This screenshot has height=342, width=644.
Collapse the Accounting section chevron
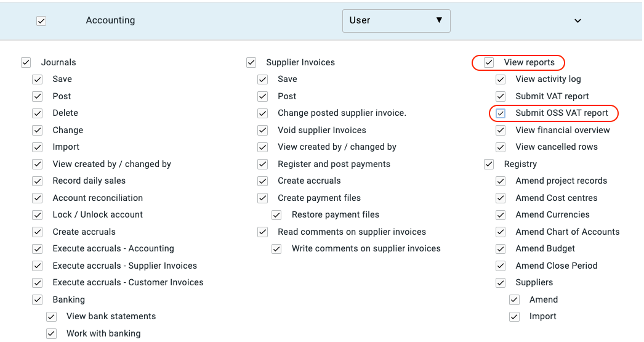point(578,21)
